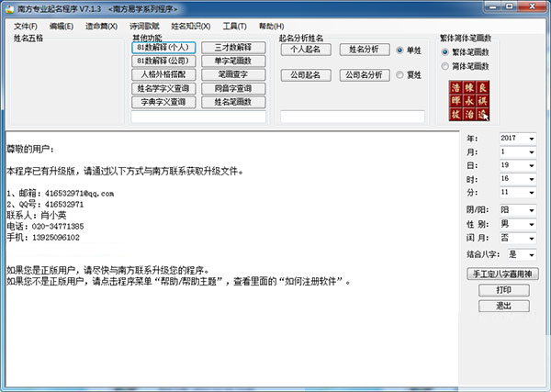551x392 pixels.
Task: Open the 工具(T) menu
Action: [x=234, y=26]
